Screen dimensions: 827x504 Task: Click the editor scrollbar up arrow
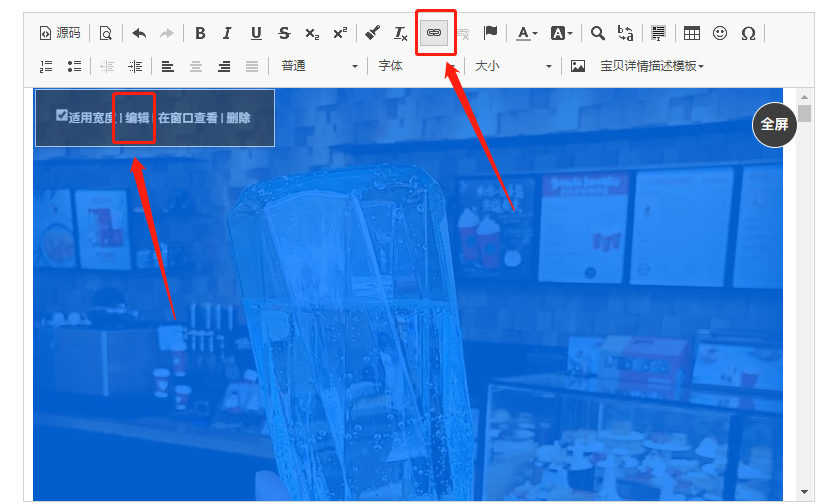click(804, 97)
